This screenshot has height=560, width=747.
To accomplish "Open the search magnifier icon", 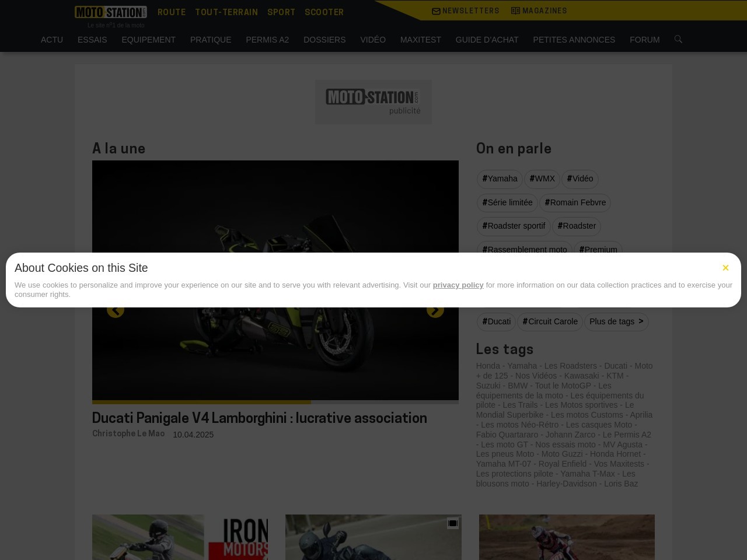I will (678, 39).
